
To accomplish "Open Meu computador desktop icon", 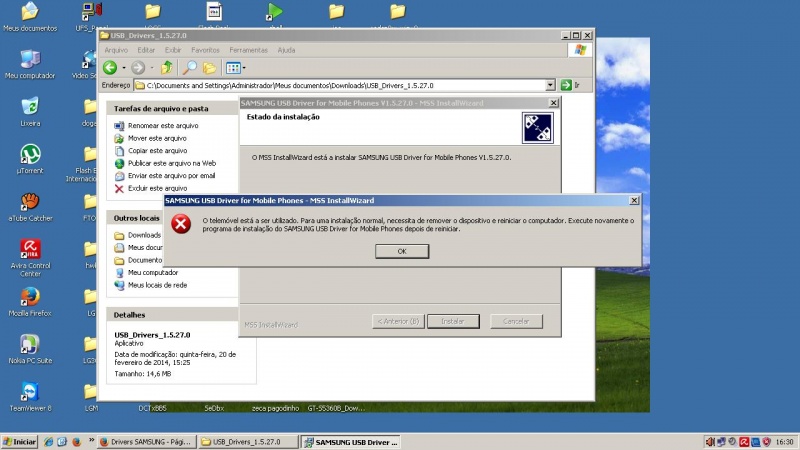I will coord(30,64).
